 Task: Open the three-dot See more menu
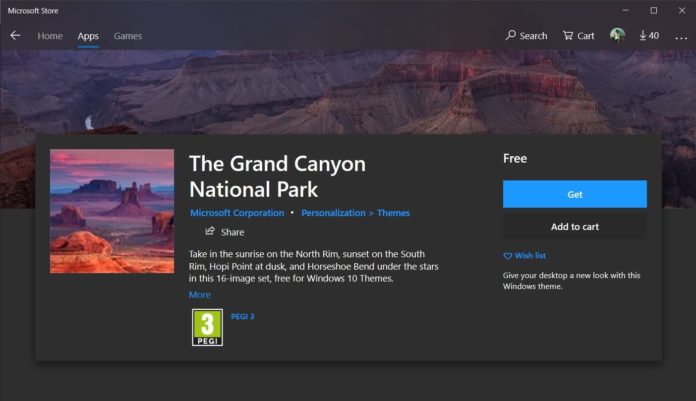pyautogui.click(x=681, y=36)
